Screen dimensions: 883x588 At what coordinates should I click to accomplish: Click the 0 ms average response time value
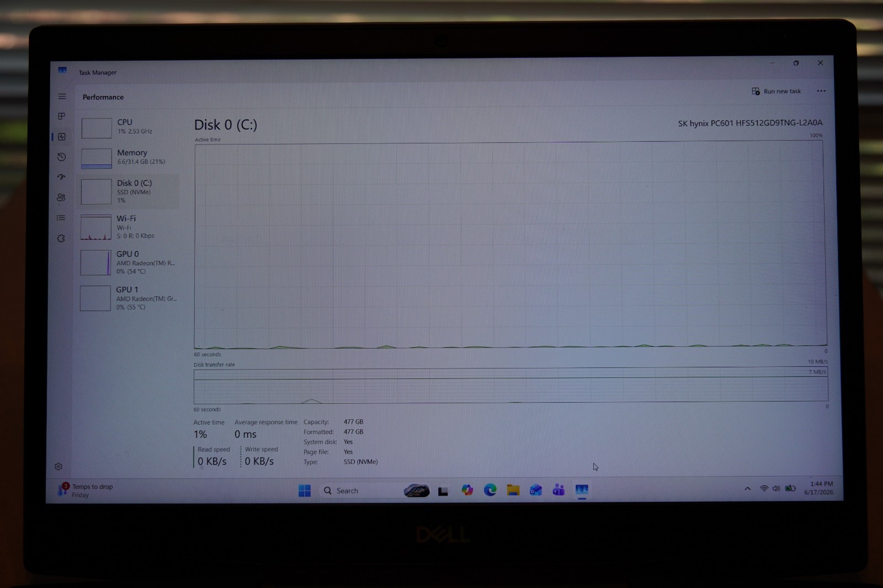pos(246,435)
